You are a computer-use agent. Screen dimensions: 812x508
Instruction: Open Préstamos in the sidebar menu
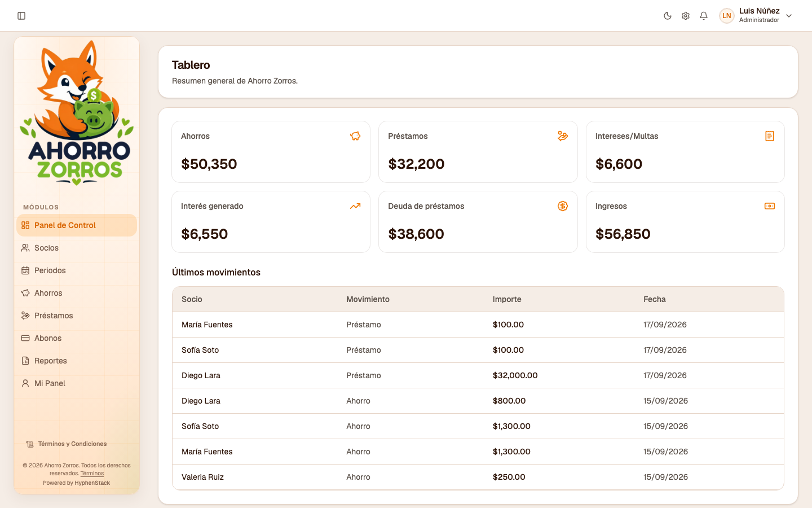click(77, 316)
